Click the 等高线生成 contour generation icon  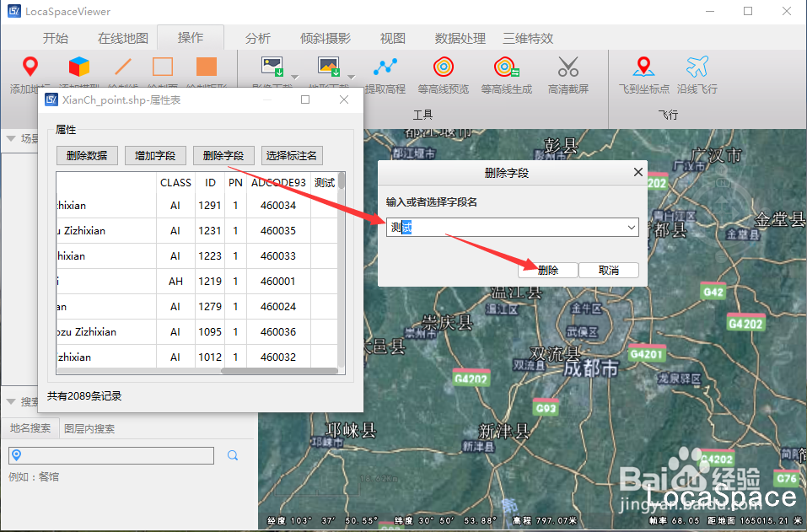(x=506, y=67)
